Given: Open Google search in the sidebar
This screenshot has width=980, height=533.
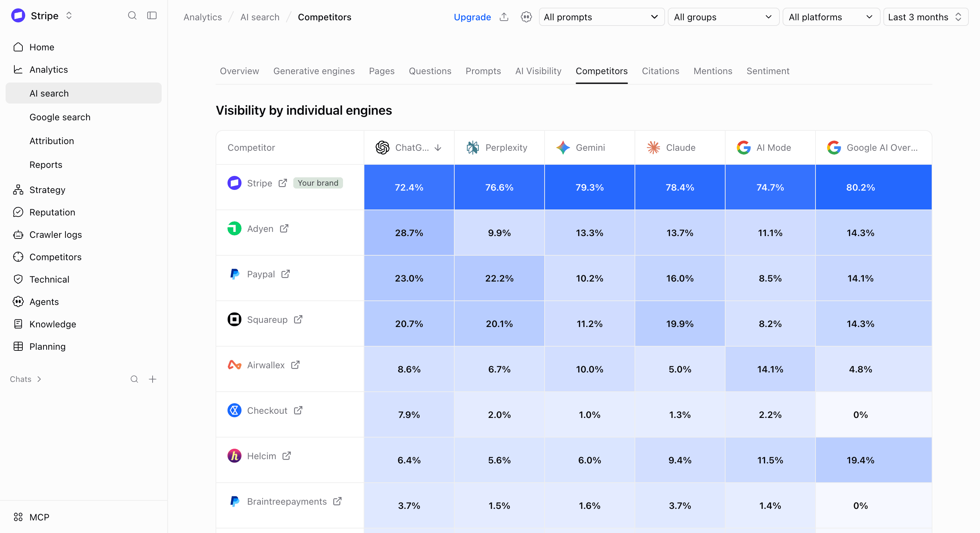Looking at the screenshot, I should coord(83,117).
